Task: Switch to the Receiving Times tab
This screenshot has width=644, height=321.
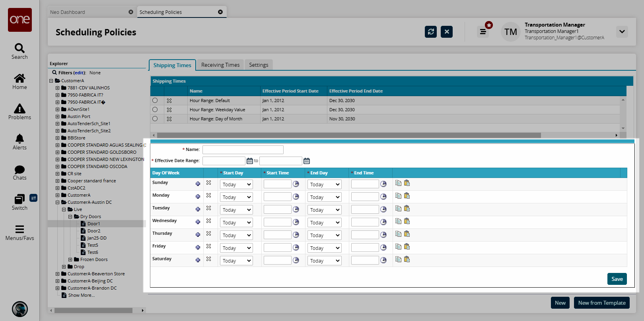Action: pos(220,65)
